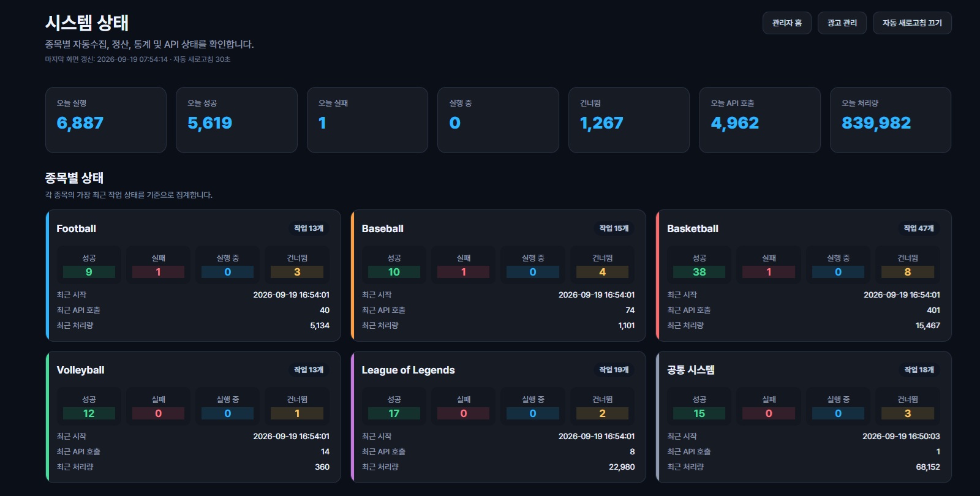Click the Volleyball card title
The image size is (980, 496).
click(80, 370)
